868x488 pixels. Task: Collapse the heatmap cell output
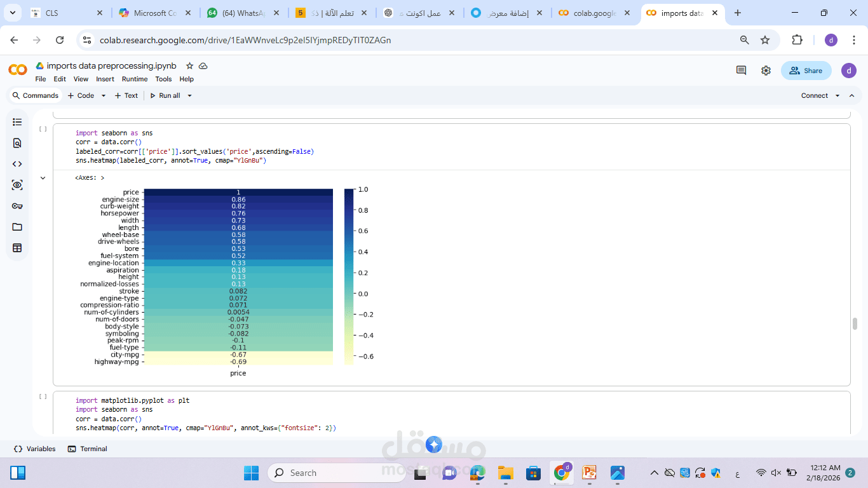[43, 178]
